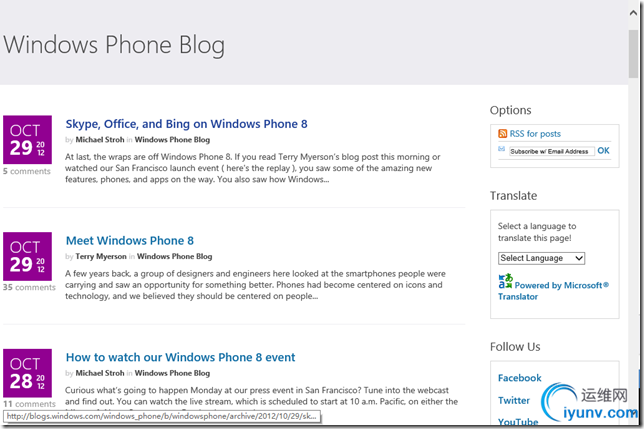Open author Terry Myerson's profile link
Viewport: 644px width, 429px height.
[x=101, y=256]
